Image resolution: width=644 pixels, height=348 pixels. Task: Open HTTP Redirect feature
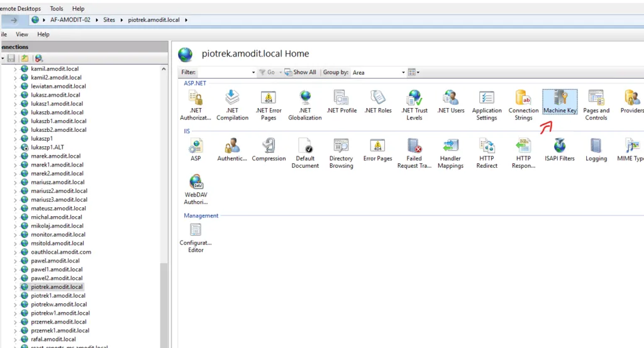pos(487,153)
